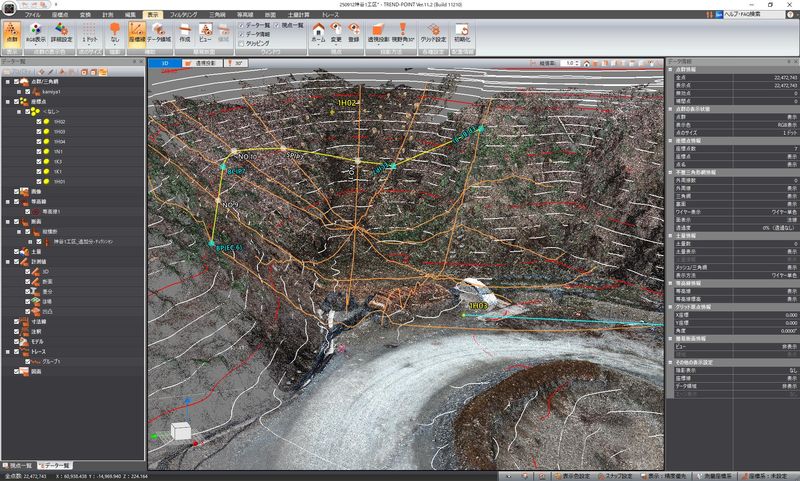Enable the クリッピング checkbox
This screenshot has height=481, width=800.
point(241,44)
